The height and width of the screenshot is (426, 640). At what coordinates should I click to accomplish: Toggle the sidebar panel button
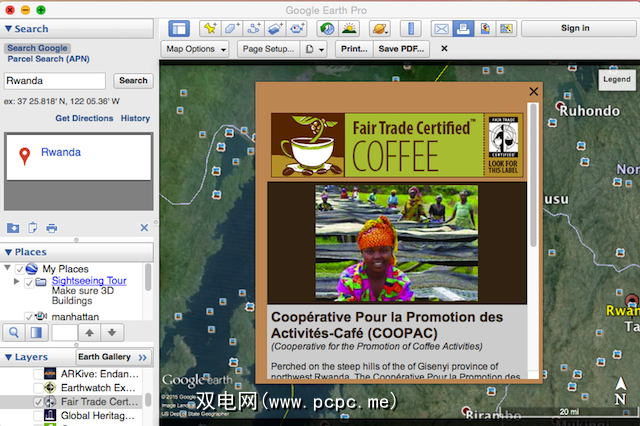[179, 29]
